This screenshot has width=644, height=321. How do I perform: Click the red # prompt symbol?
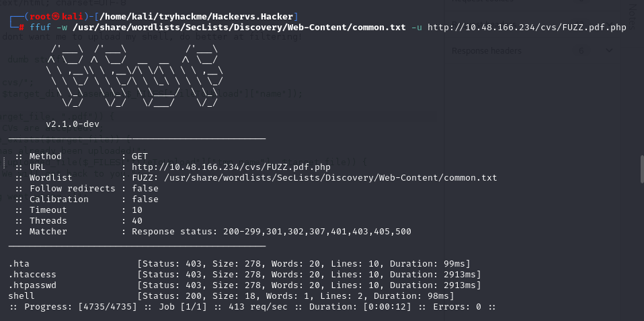[22, 28]
